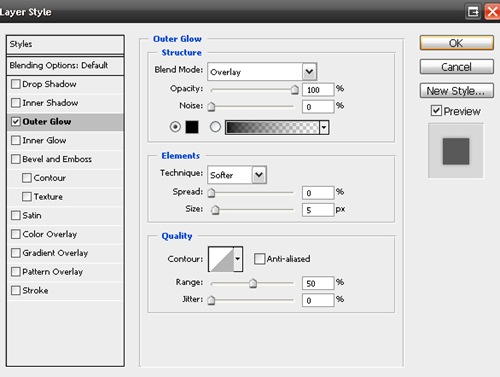Open the Blend Mode dropdown arrow
500x377 pixels.
(309, 72)
